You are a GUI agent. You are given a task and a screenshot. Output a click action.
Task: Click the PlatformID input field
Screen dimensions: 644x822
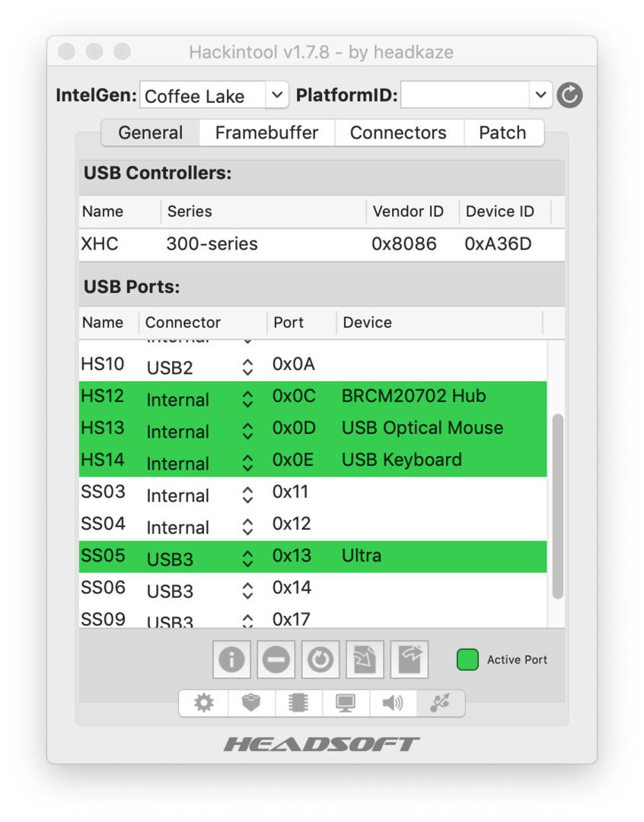coord(465,95)
